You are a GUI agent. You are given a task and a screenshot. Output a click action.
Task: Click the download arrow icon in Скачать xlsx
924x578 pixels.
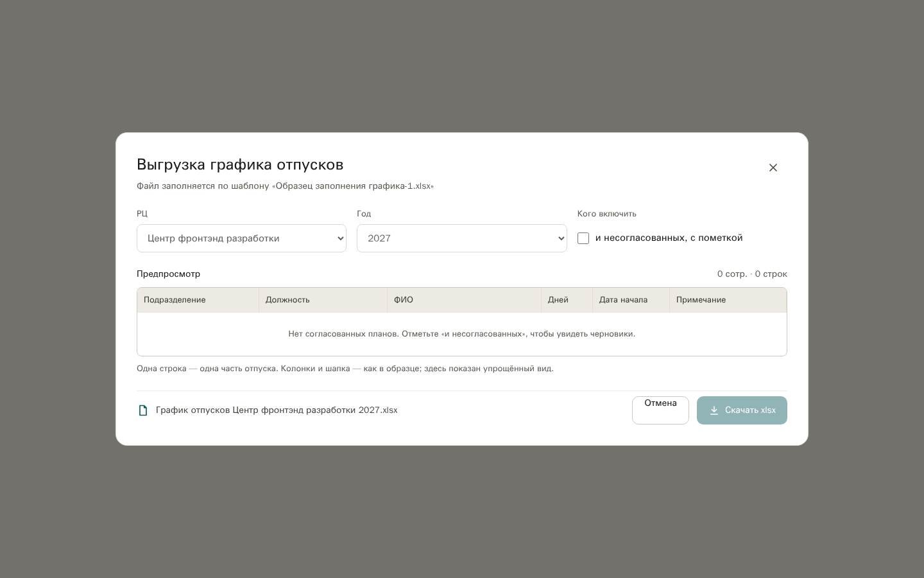[714, 410]
